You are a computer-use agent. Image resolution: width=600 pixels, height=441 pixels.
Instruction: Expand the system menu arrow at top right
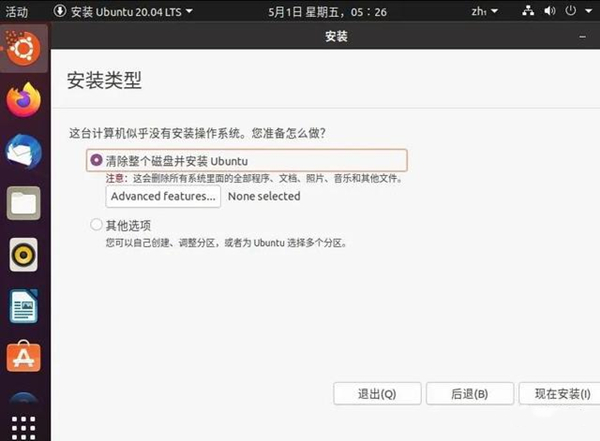coord(589,11)
